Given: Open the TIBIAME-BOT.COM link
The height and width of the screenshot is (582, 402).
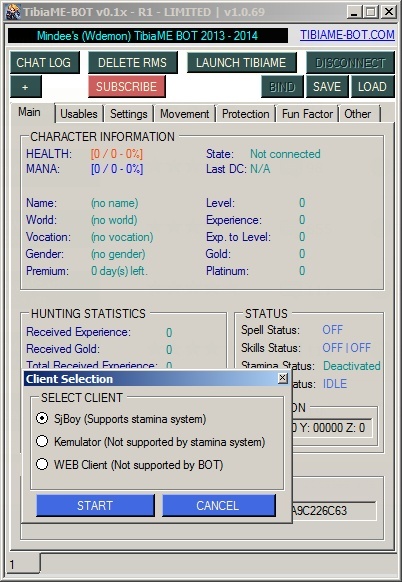Looking at the screenshot, I should 347,35.
